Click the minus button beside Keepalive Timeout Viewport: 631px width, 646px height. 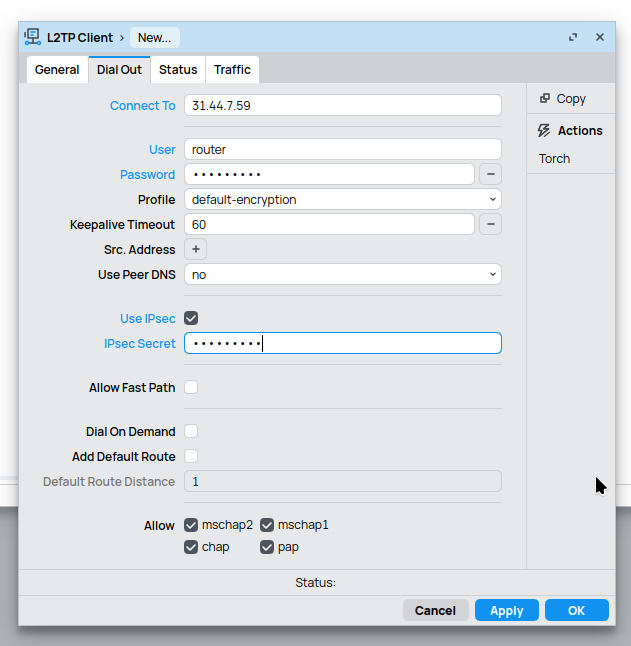click(490, 224)
